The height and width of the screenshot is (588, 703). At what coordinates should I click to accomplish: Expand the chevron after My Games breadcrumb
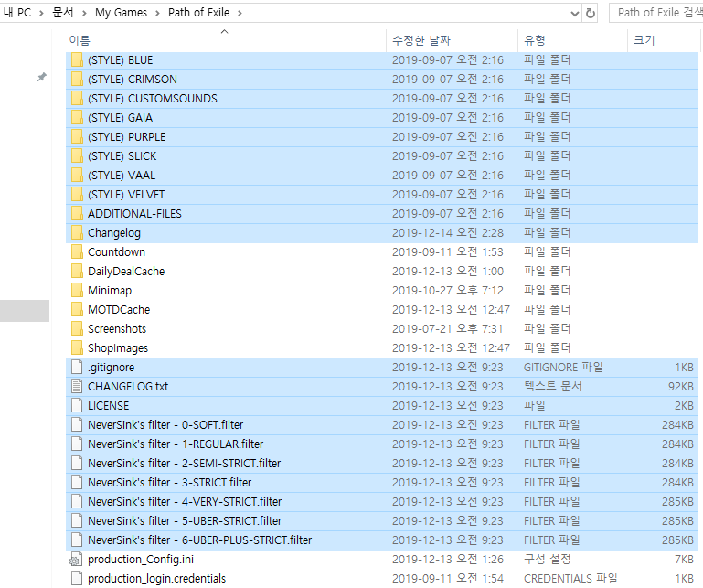(157, 14)
